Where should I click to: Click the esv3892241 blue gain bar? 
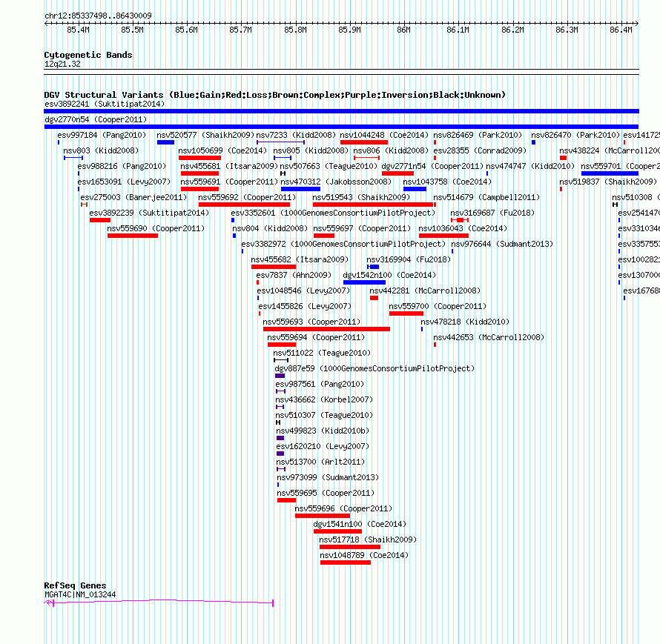tap(341, 111)
